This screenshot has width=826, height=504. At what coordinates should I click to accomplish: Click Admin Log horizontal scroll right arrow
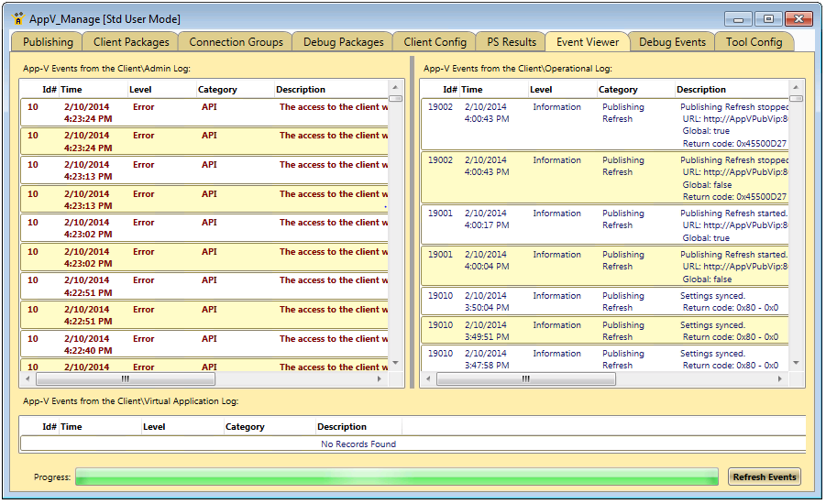(380, 378)
